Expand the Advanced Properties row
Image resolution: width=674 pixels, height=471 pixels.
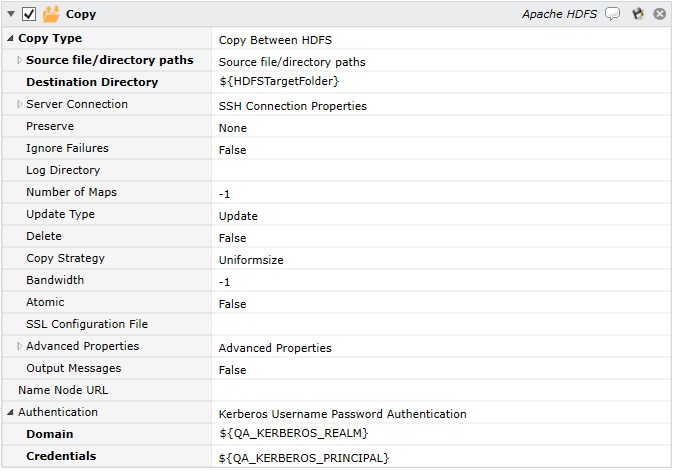[19, 347]
